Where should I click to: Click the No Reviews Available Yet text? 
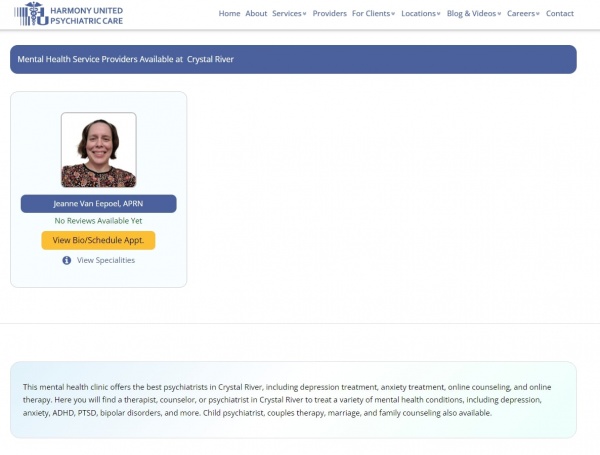98,221
